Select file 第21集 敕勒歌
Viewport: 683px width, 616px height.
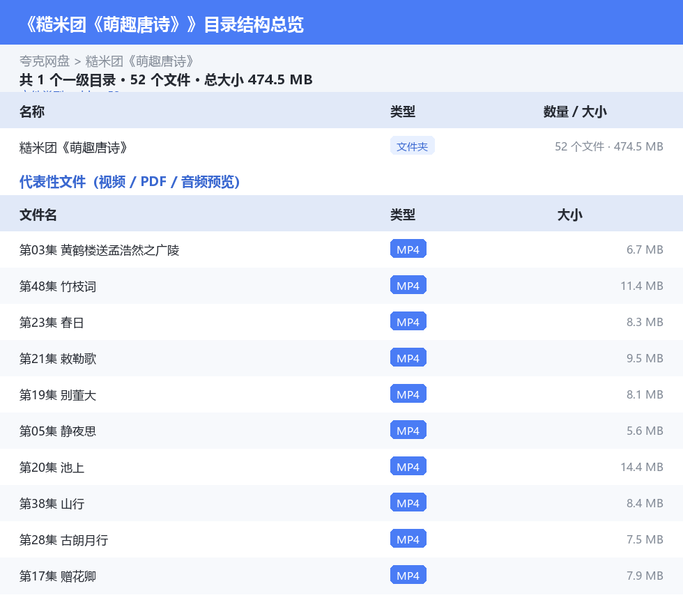click(57, 359)
